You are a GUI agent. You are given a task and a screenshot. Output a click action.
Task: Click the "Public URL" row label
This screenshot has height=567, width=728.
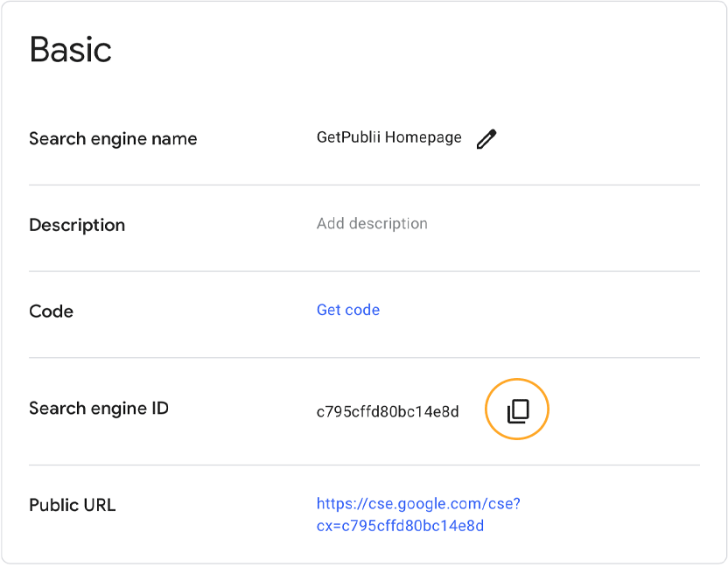coord(73,505)
